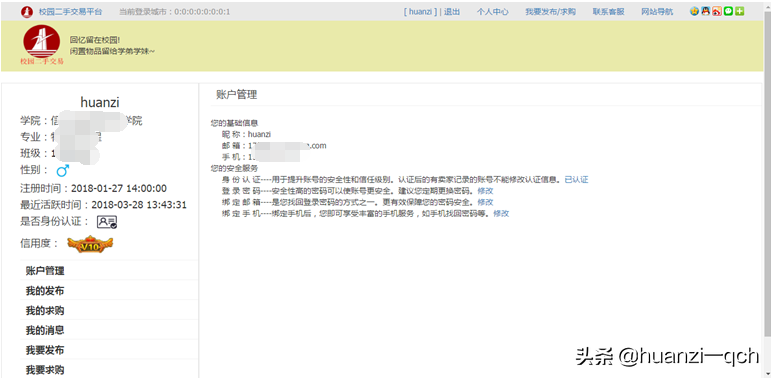Open the 我要发布/求购 top menu
771x378 pixels.
tap(550, 12)
